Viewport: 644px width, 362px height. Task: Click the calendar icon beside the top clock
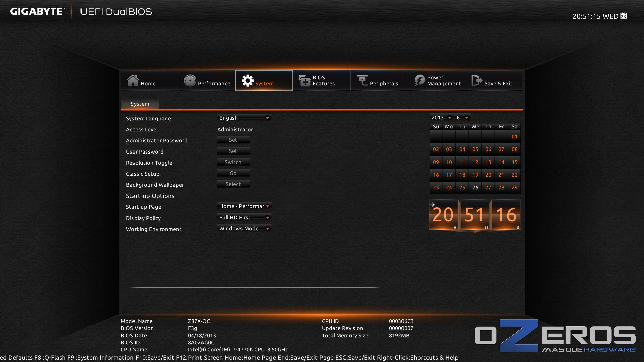[624, 16]
